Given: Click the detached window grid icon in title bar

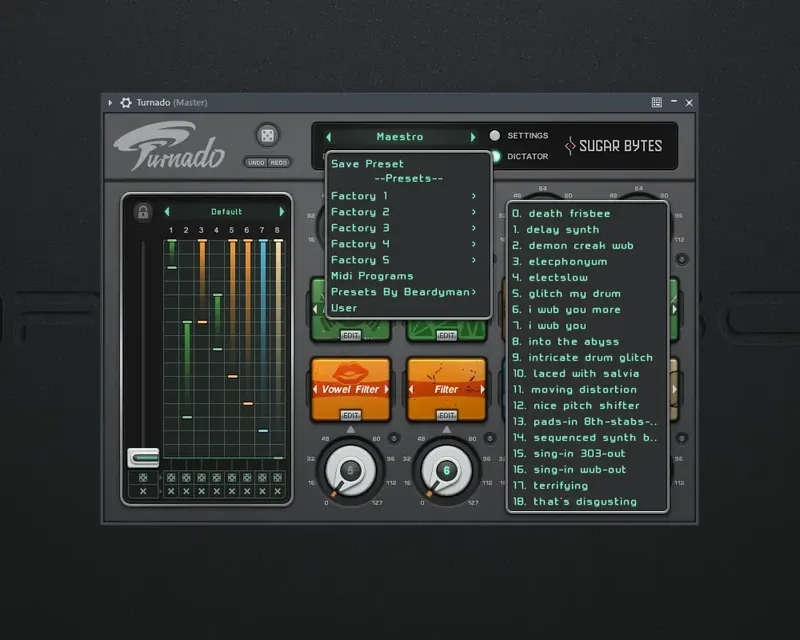Looking at the screenshot, I should pyautogui.click(x=657, y=103).
